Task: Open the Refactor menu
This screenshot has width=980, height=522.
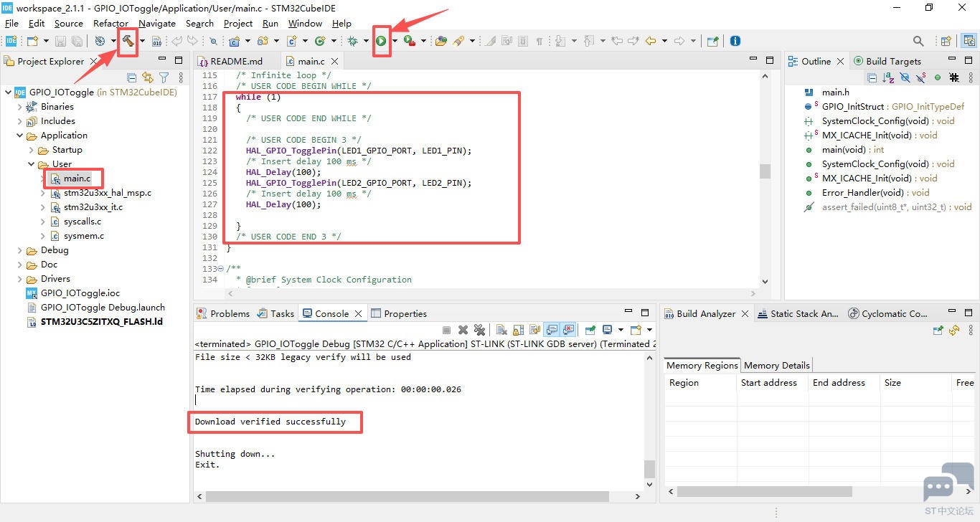Action: pyautogui.click(x=110, y=23)
